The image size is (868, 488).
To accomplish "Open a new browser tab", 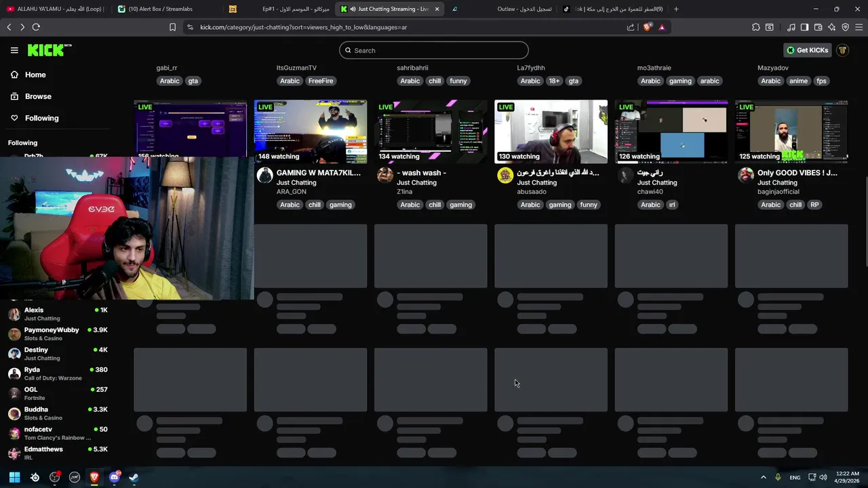I will pos(676,9).
